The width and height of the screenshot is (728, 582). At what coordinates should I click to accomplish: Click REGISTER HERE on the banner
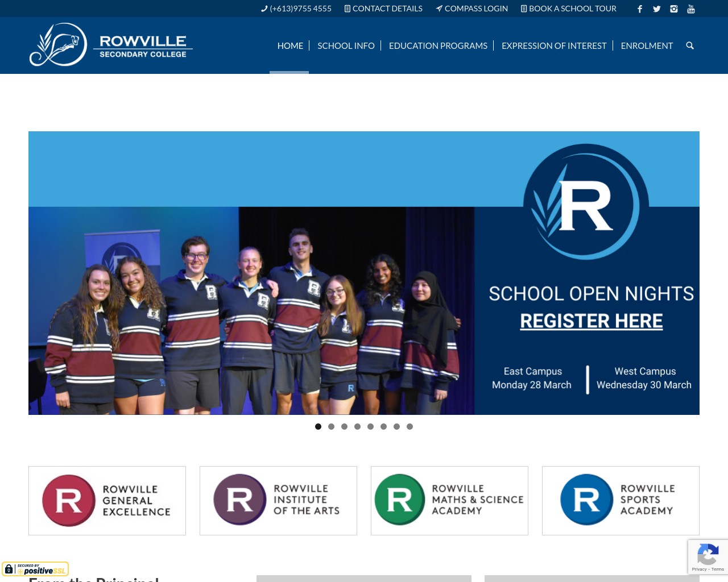(x=591, y=321)
